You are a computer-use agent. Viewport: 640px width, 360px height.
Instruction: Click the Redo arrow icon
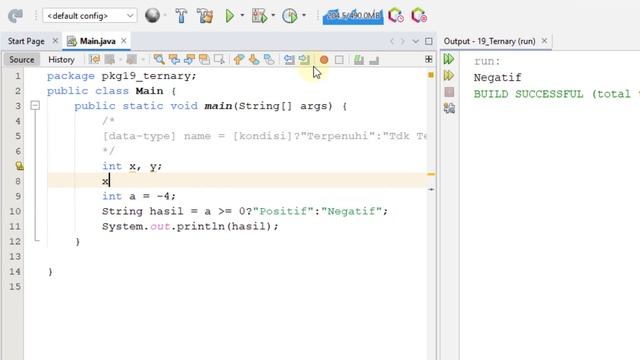click(x=15, y=16)
